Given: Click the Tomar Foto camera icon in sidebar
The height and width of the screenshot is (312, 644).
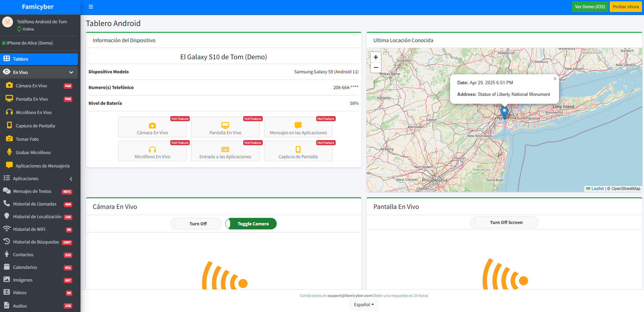Looking at the screenshot, I should 9,139.
